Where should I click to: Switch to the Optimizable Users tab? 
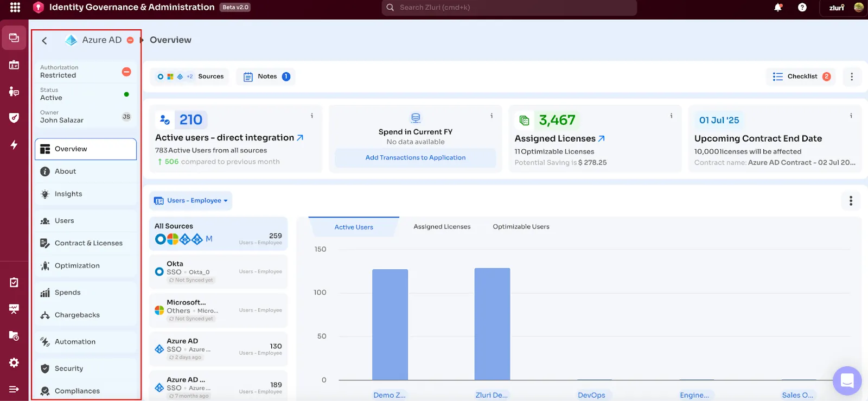coord(521,227)
